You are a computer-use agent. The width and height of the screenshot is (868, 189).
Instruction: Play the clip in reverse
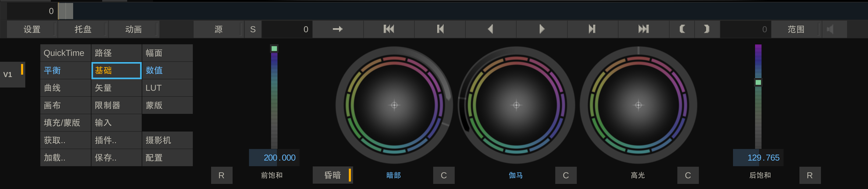pyautogui.click(x=491, y=29)
